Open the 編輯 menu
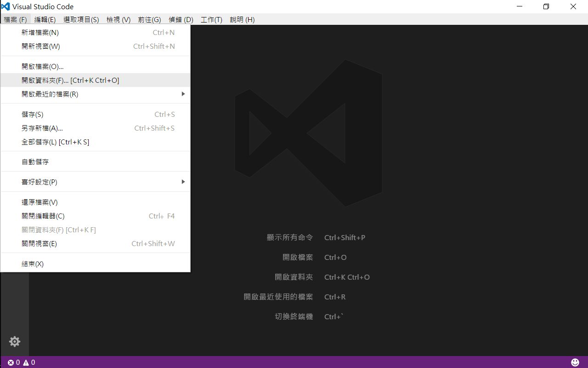Screen dimensions: 588x368 45,19
